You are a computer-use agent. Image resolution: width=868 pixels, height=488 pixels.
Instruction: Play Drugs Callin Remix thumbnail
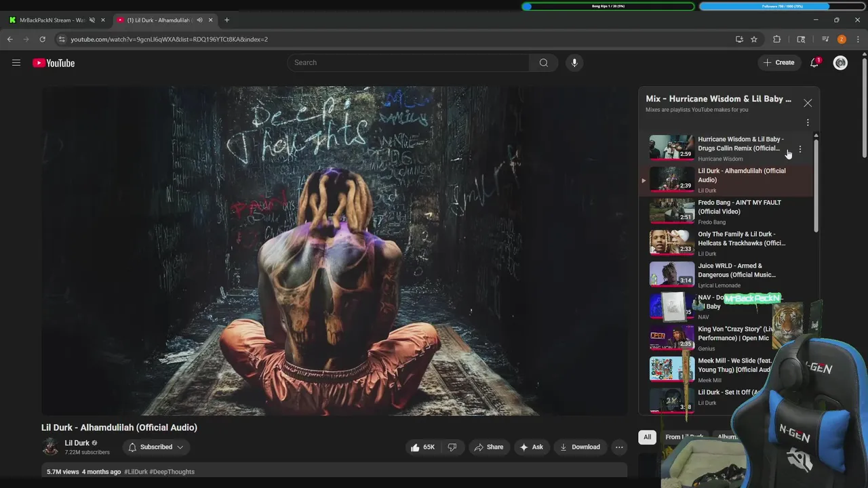[671, 148]
